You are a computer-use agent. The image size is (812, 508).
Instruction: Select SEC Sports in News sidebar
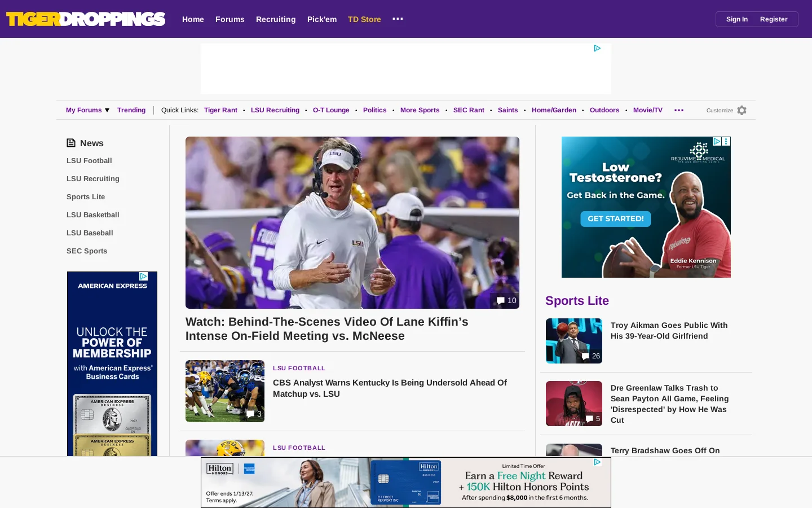click(87, 251)
